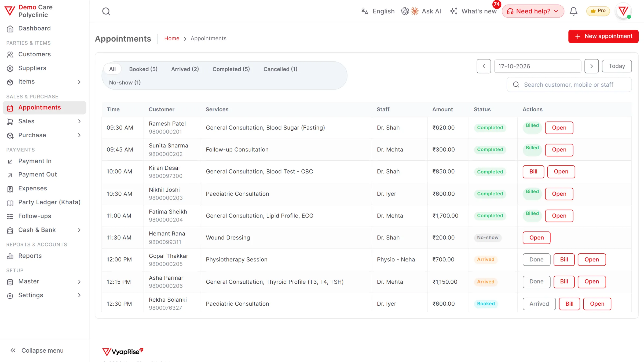644x362 pixels.
Task: Click the What's new stars icon
Action: (x=453, y=11)
